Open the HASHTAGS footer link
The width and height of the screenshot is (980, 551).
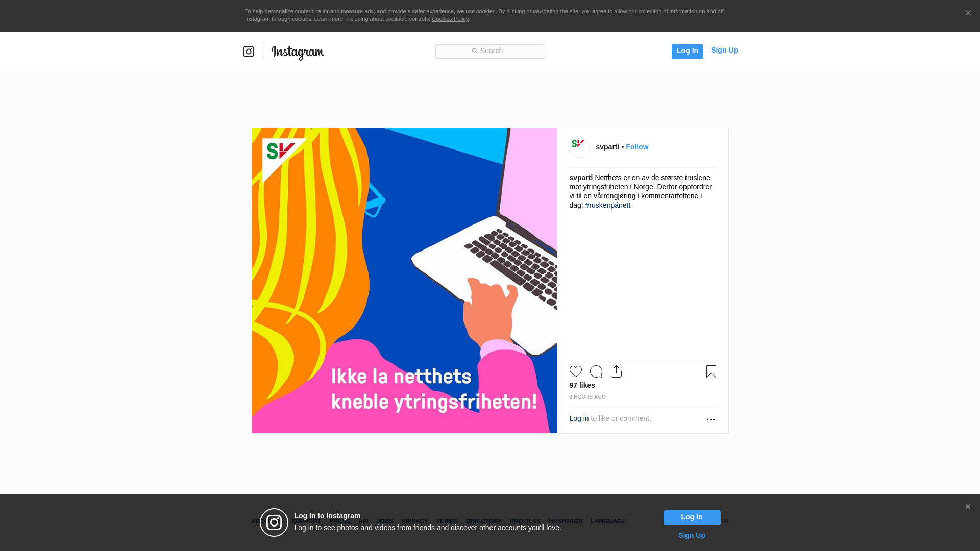pos(566,521)
